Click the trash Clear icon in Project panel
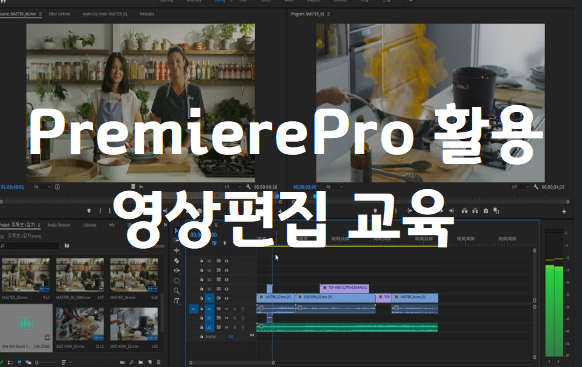The width and height of the screenshot is (582, 367). [x=158, y=362]
